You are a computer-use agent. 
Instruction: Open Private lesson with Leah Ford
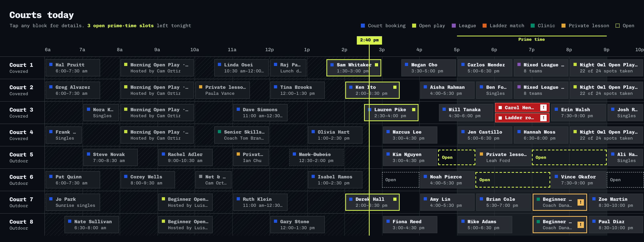[503, 157]
